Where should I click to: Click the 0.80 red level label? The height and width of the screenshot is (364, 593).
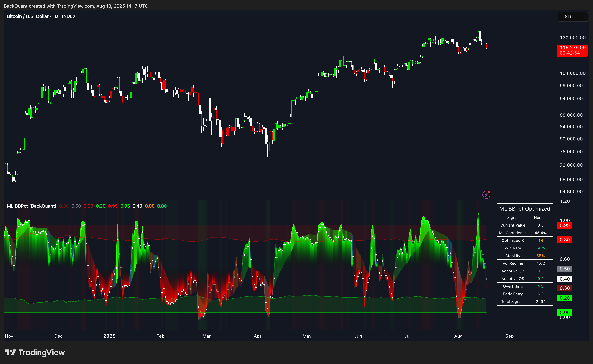tap(564, 240)
